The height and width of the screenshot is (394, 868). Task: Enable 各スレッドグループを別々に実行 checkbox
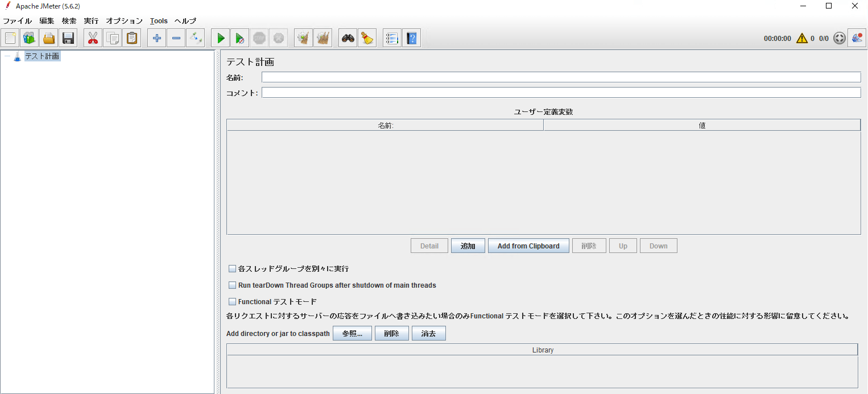pos(232,269)
